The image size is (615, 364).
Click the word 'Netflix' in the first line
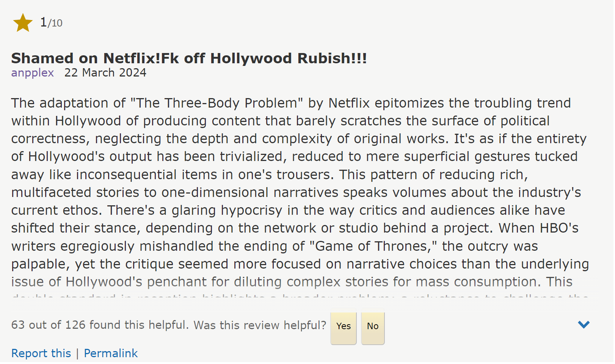coord(349,103)
